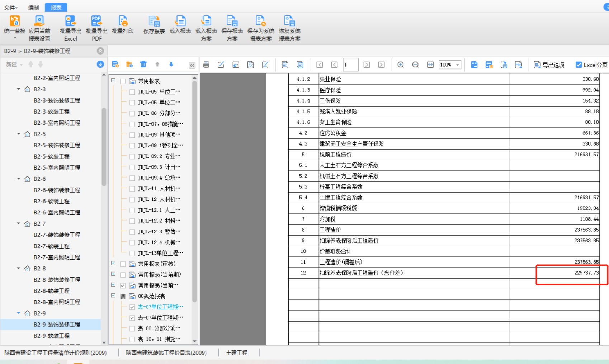Screen dimensions: 609x364
Task: Toggle the Excel分页 checkbox
Action: [x=579, y=65]
